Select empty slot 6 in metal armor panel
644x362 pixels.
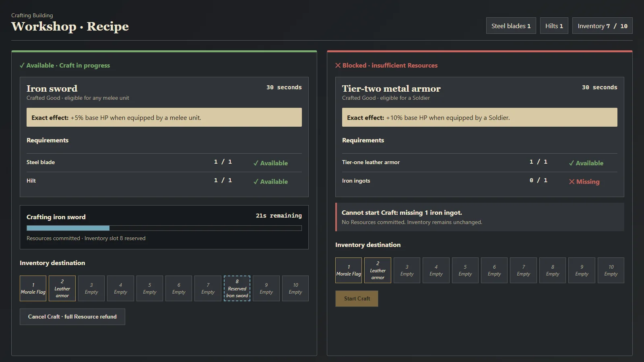(494, 270)
